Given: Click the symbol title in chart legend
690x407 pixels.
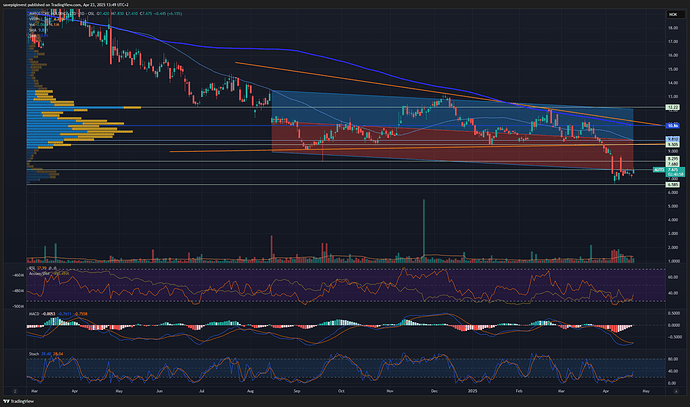Looking at the screenshot, I should (x=60, y=15).
